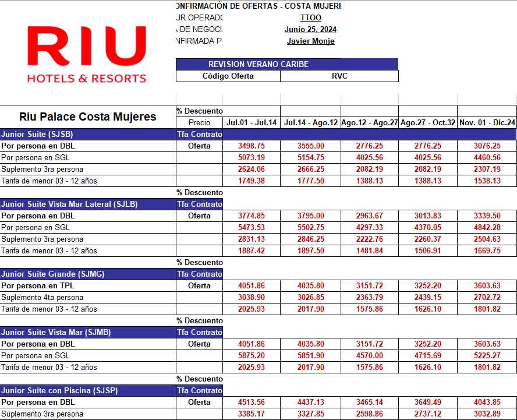Click the value 2963.67
Viewport: 517px width, 420px height.
(370, 216)
